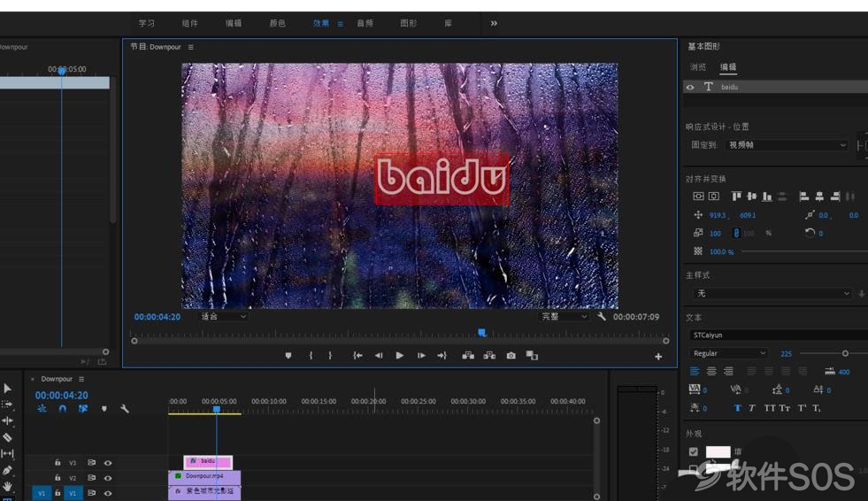
Task: Toggle timeline snapping magnet
Action: 63,409
